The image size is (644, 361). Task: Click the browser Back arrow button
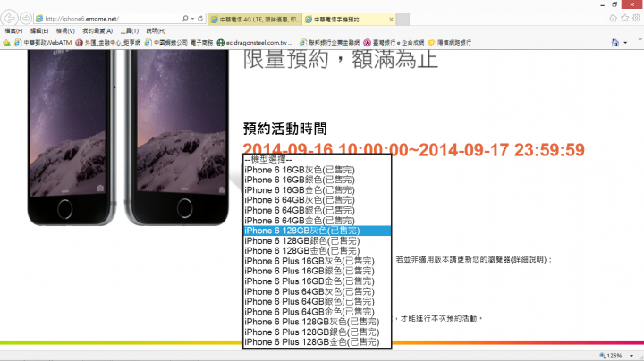pos(9,18)
